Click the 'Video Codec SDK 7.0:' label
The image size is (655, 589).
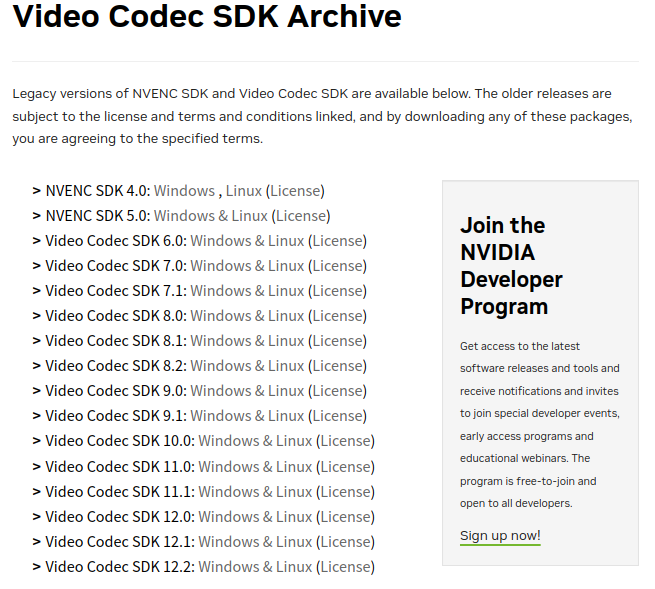(x=116, y=266)
